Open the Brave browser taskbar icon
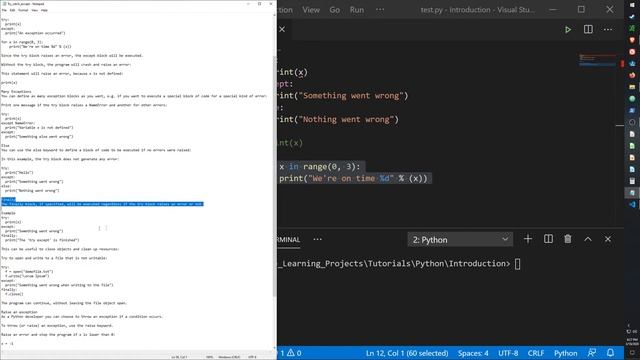This screenshot has height=360, width=640. pos(632,40)
